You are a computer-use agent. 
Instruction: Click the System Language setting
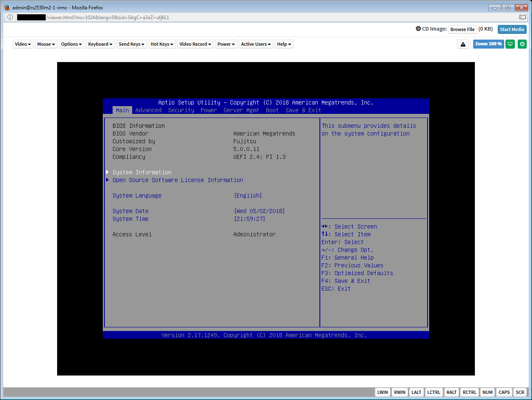tap(137, 196)
